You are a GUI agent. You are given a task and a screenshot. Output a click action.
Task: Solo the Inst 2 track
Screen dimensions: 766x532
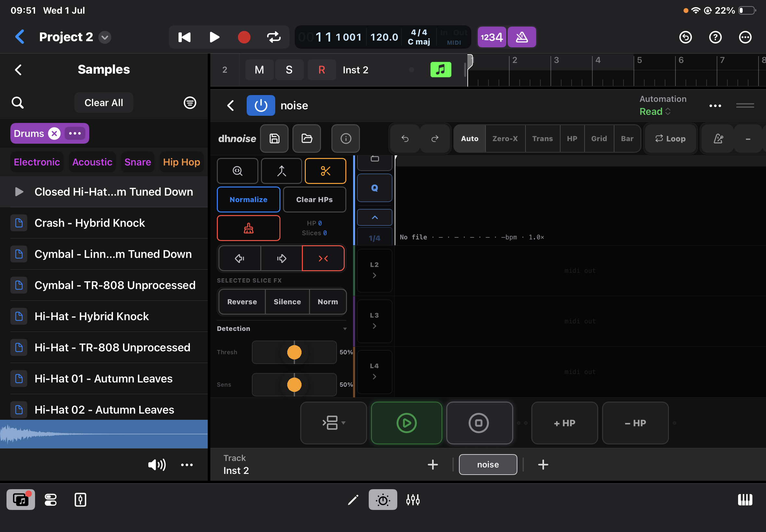[289, 70]
